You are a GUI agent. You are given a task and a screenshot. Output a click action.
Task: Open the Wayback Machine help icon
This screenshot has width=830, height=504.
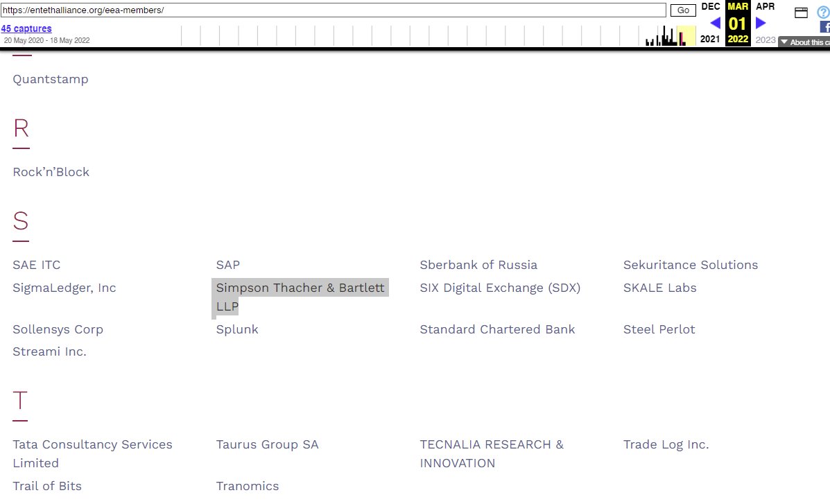824,12
